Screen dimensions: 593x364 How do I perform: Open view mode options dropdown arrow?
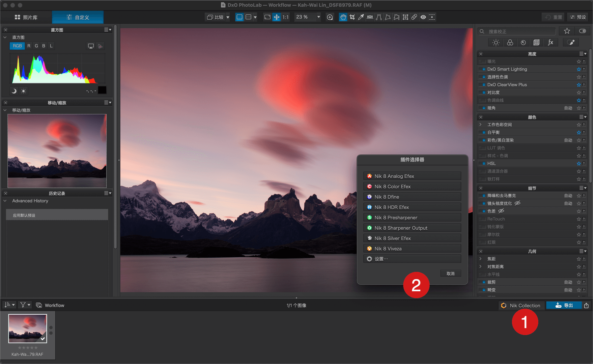tap(255, 17)
